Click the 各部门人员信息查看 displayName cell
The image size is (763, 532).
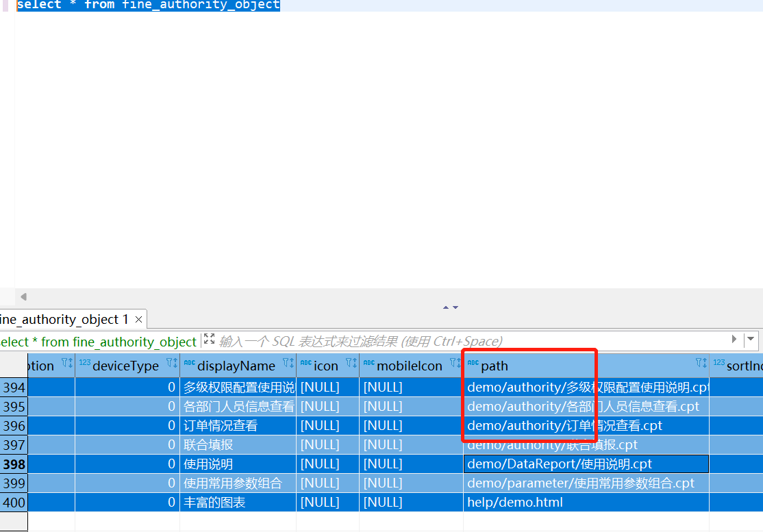pyautogui.click(x=238, y=407)
